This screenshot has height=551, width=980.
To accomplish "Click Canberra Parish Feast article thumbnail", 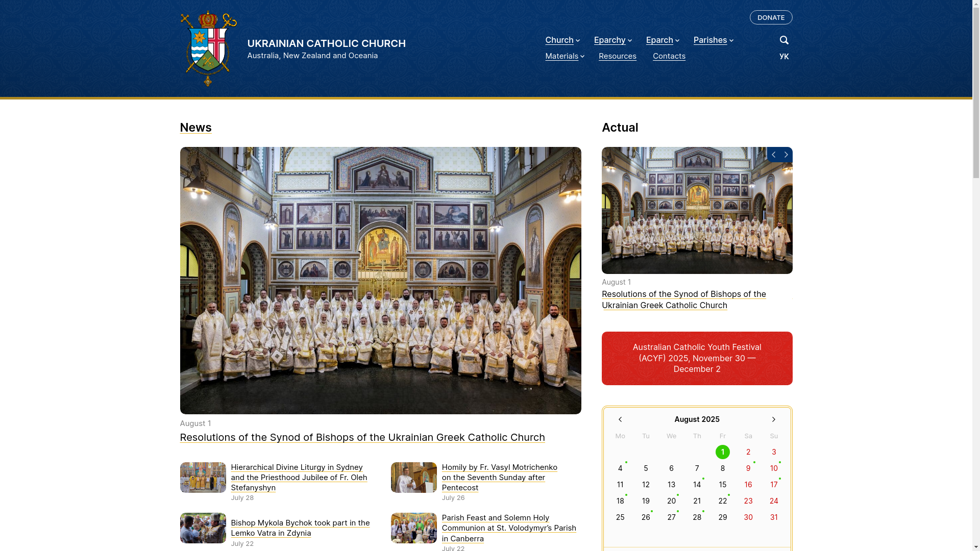I will [x=414, y=528].
